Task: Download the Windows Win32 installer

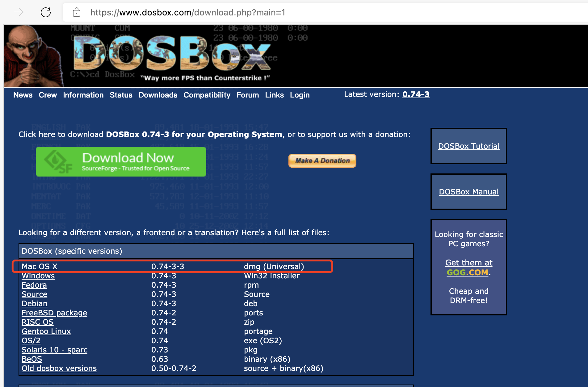Action: (x=38, y=276)
